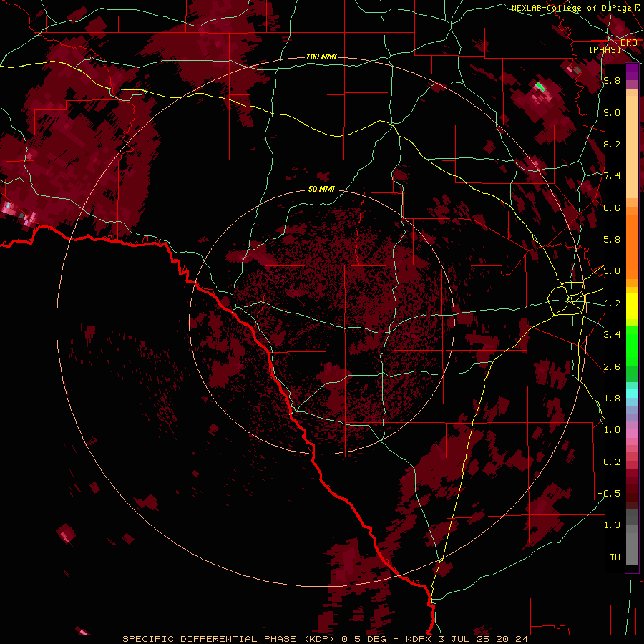Click the 5.8 value on the scale

[x=612, y=240]
